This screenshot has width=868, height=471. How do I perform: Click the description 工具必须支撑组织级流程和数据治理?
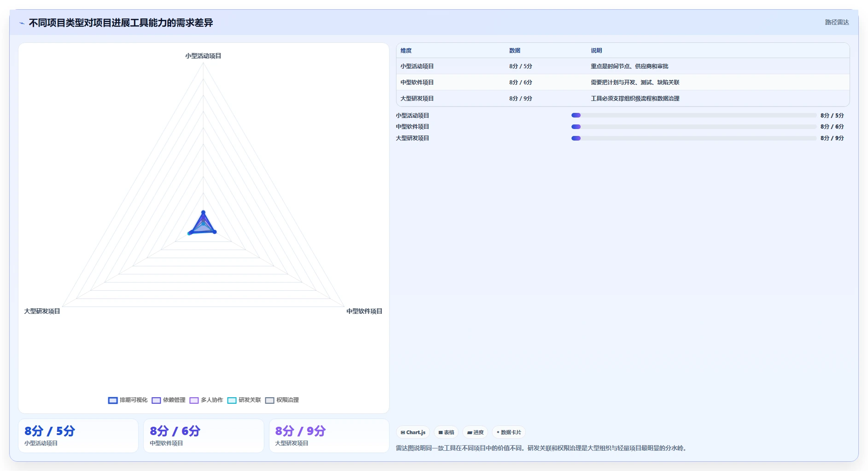tap(635, 99)
